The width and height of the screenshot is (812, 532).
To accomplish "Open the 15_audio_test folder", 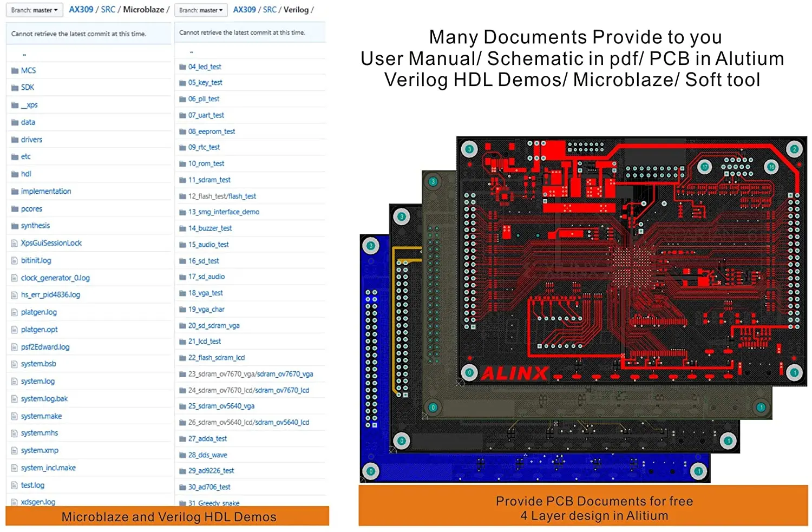I will [x=208, y=245].
